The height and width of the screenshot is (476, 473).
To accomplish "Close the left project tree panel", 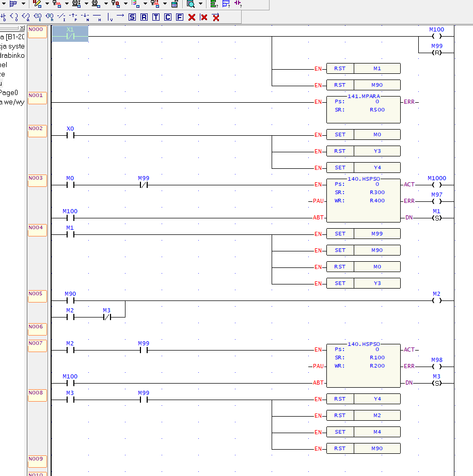I will [x=22, y=28].
